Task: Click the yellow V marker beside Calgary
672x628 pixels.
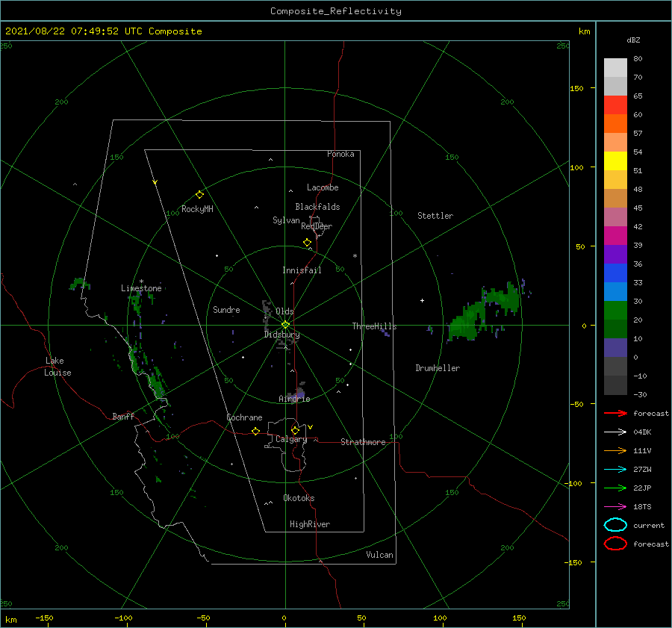Action: click(x=311, y=427)
